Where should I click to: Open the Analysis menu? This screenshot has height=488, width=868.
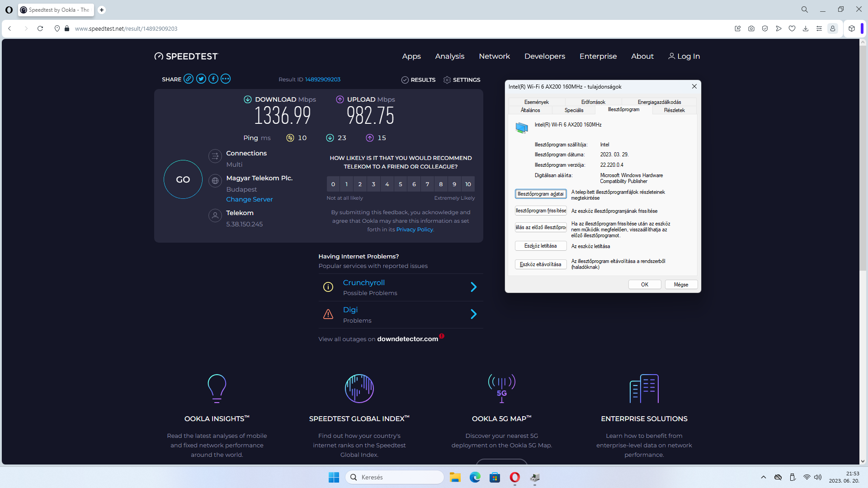coord(450,56)
